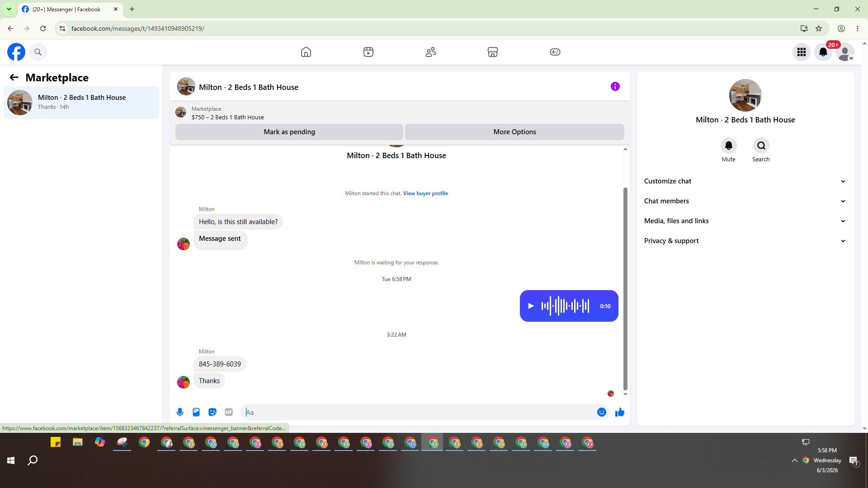This screenshot has height=488, width=868.
Task: Open the Reels video icon
Action: coord(368,52)
